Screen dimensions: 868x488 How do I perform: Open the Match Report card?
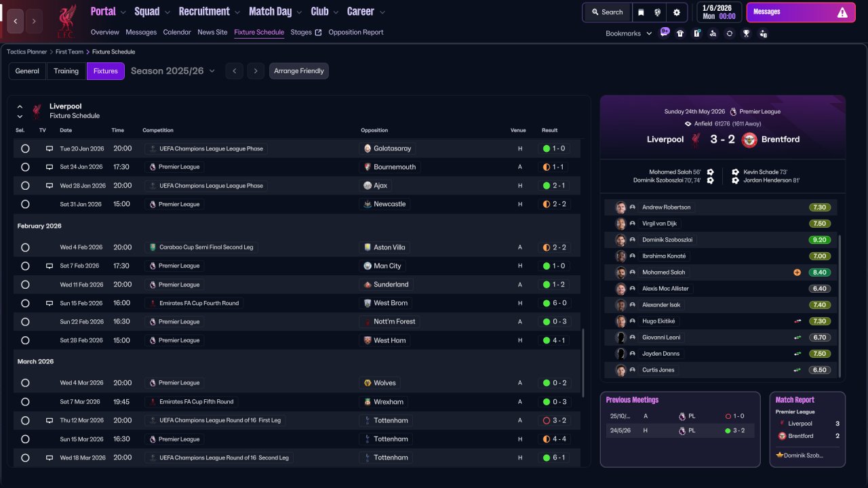point(808,430)
